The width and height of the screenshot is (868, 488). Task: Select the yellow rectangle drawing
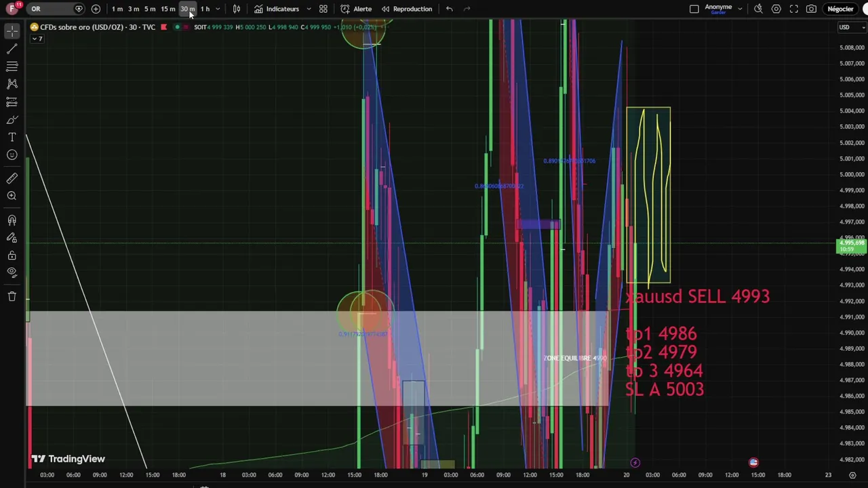(x=648, y=195)
